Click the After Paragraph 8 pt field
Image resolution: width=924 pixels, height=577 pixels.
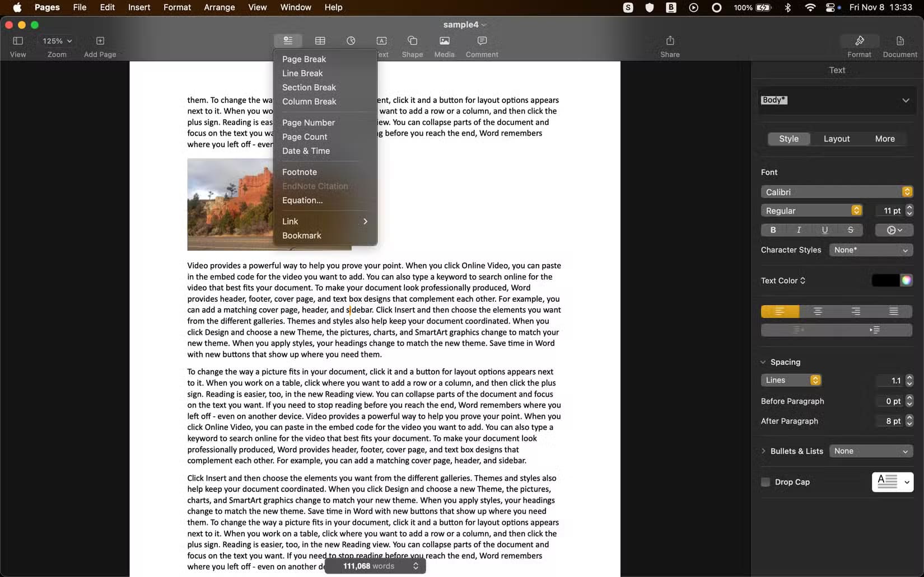[890, 421]
